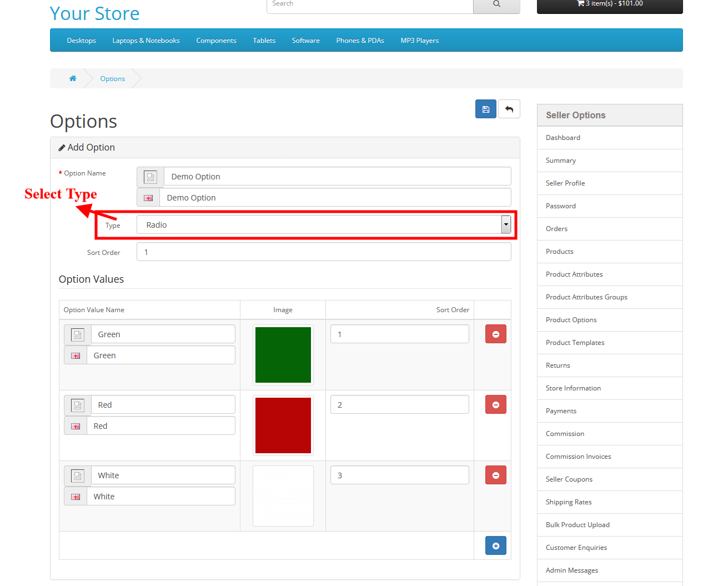Open Laptops & Notebooks menu

click(146, 41)
